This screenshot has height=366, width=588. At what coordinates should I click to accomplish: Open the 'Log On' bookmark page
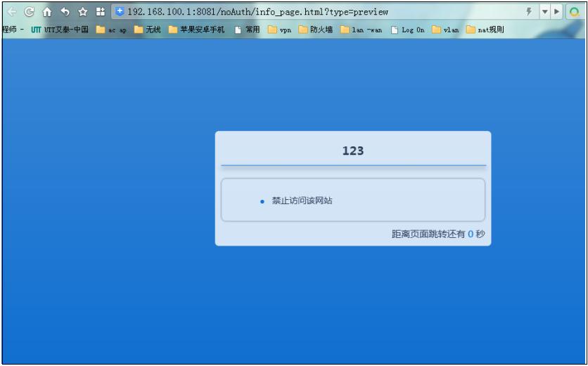coord(407,30)
